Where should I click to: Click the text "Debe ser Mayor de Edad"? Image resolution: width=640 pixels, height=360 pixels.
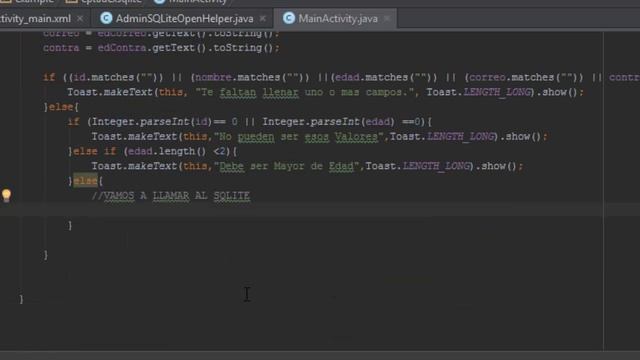(286, 166)
